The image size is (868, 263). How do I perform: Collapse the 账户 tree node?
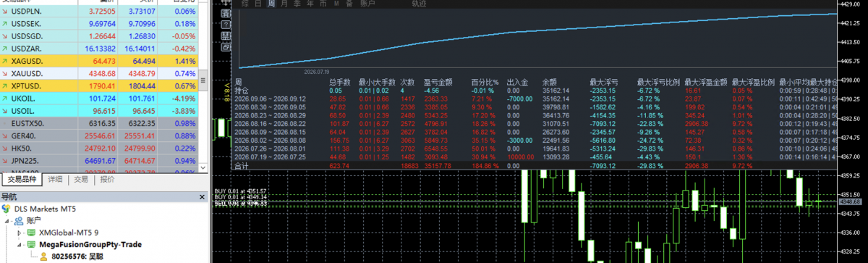pyautogui.click(x=7, y=220)
